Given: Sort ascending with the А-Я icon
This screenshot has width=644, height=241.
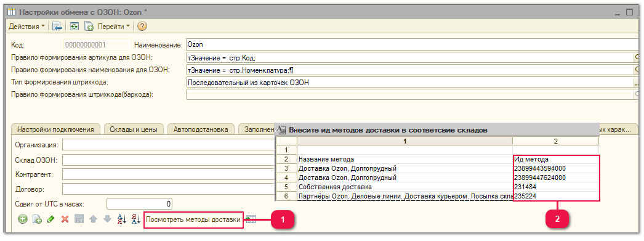Looking at the screenshot, I should pyautogui.click(x=122, y=219).
